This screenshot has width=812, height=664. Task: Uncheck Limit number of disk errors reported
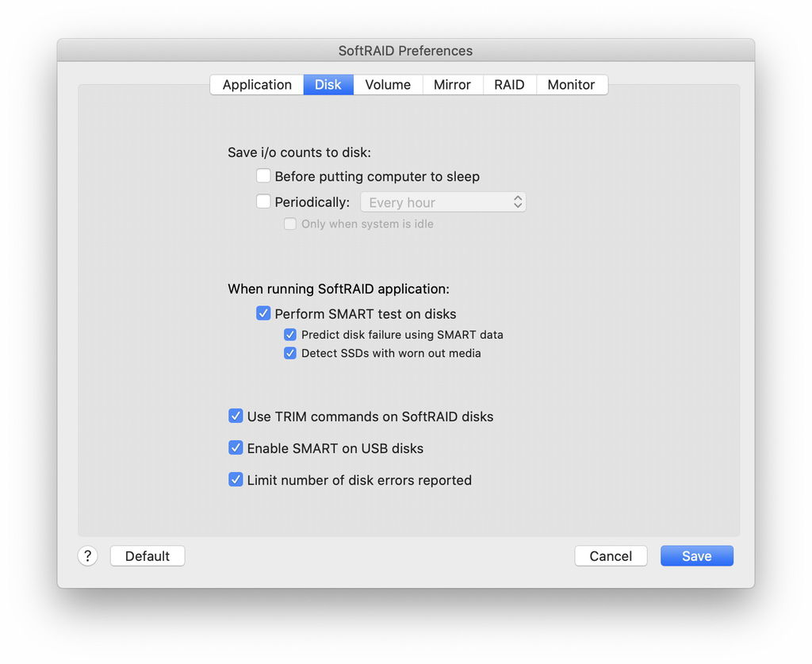tap(236, 480)
